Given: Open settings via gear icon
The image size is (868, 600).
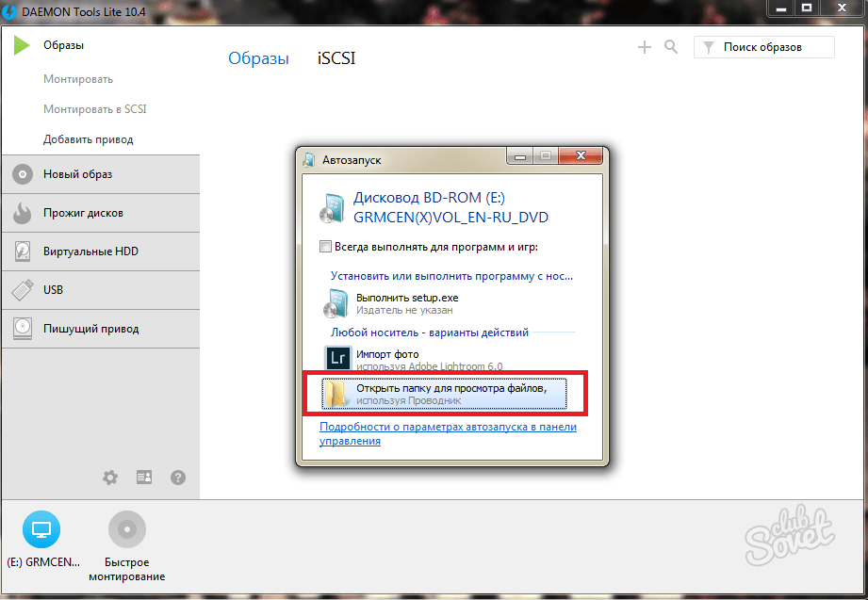Looking at the screenshot, I should (x=110, y=478).
